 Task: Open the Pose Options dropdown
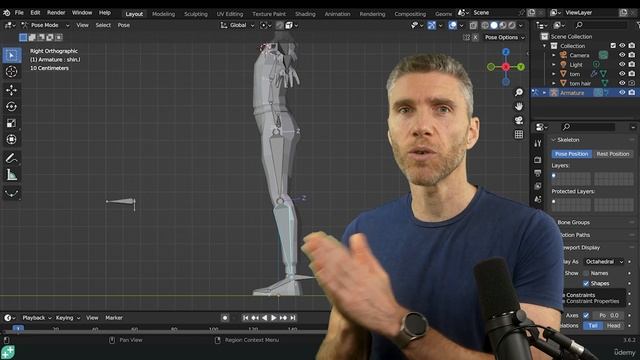coord(504,37)
